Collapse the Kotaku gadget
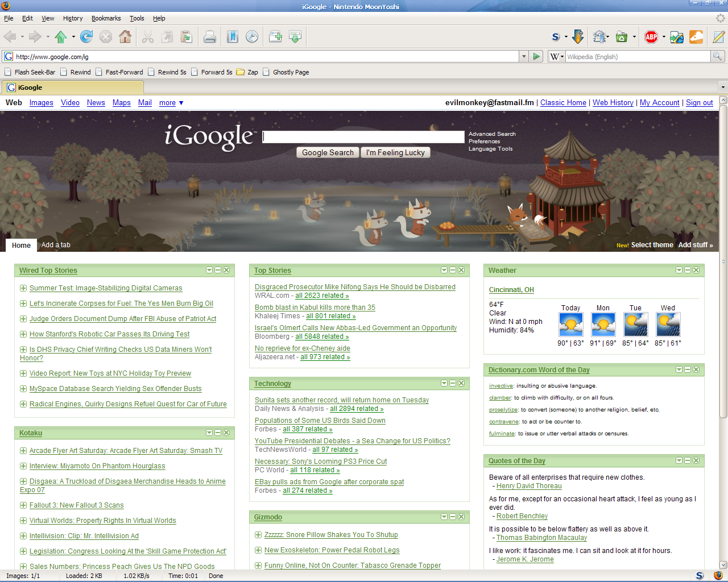Viewport: 728px width, 582px height. pyautogui.click(x=218, y=433)
